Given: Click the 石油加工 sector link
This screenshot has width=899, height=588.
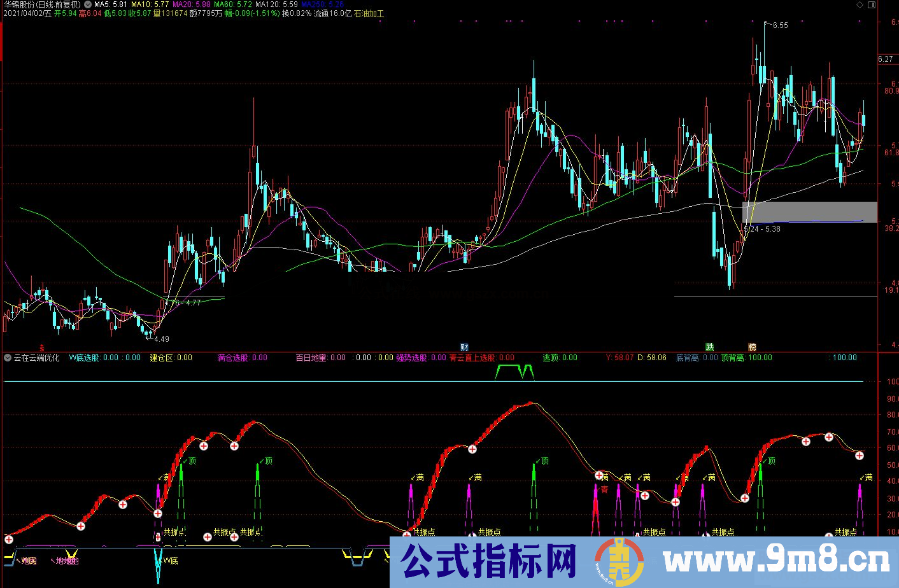Looking at the screenshot, I should click(x=369, y=13).
